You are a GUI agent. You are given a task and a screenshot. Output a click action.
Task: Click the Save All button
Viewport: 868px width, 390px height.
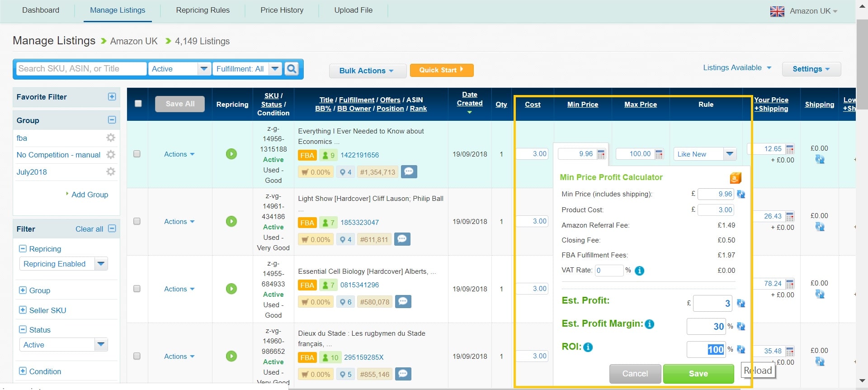click(180, 104)
